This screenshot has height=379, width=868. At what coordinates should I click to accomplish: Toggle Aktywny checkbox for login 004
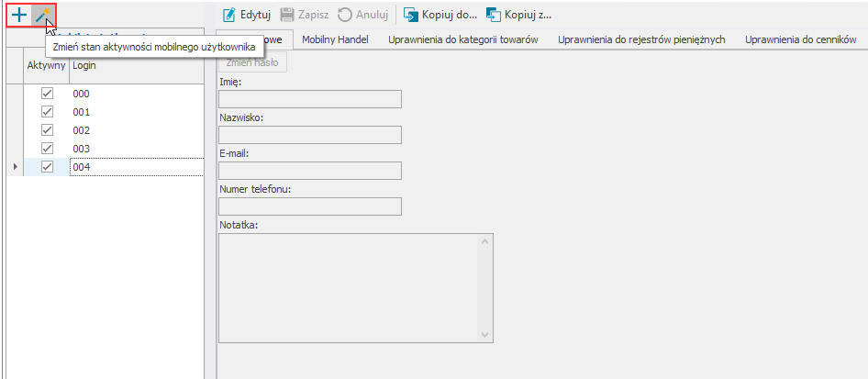coord(48,167)
